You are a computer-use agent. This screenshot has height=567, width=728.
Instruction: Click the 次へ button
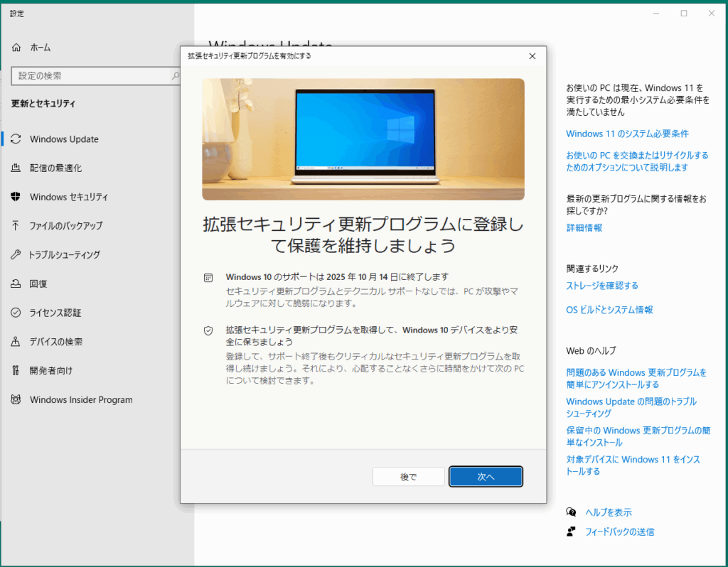click(x=486, y=477)
